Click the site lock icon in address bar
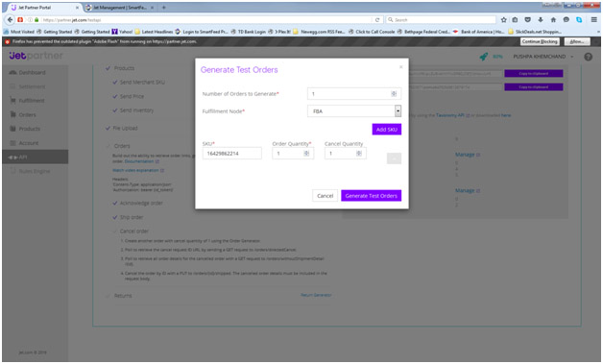This screenshot has width=603, height=364. point(36,19)
